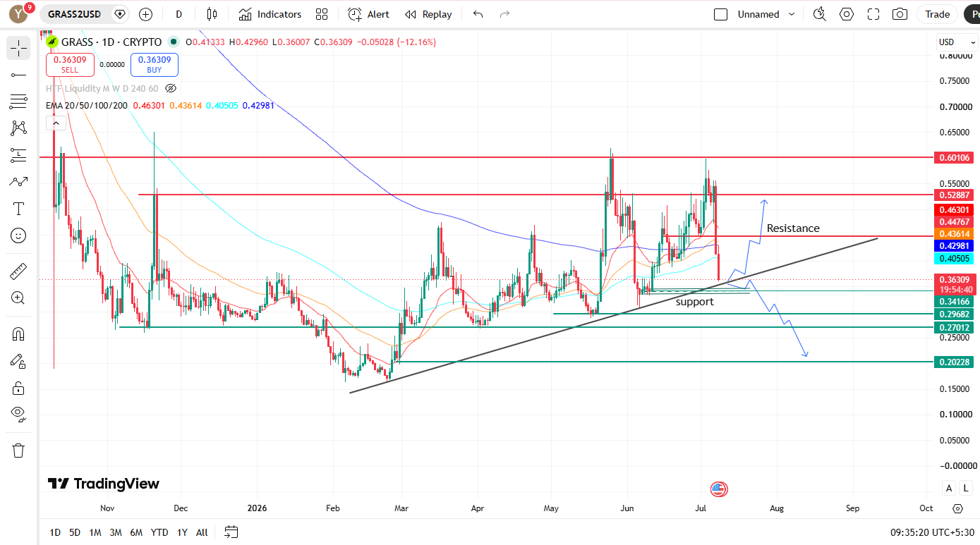The width and height of the screenshot is (980, 545).
Task: Toggle lock all drawing tools
Action: 18,387
